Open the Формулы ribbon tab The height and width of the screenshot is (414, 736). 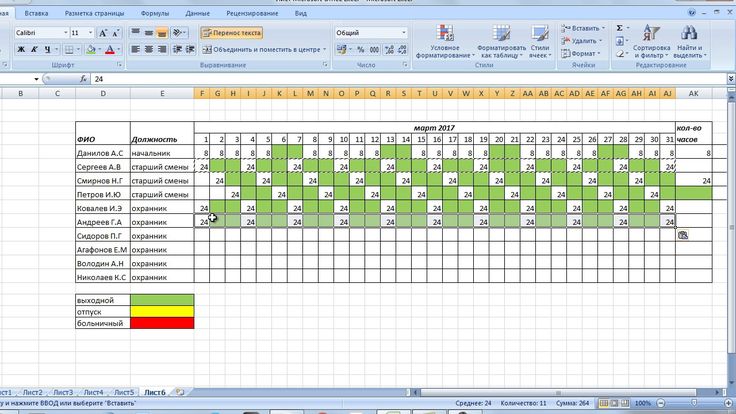[154, 13]
